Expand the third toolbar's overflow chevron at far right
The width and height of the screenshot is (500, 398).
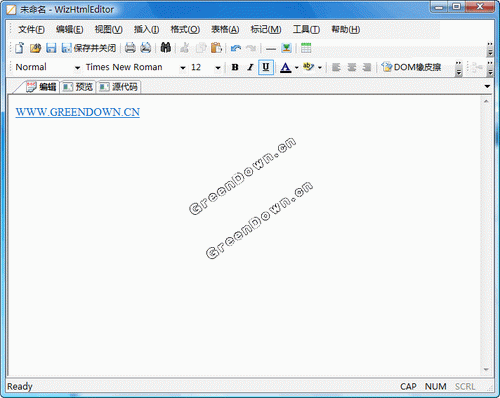(x=490, y=68)
